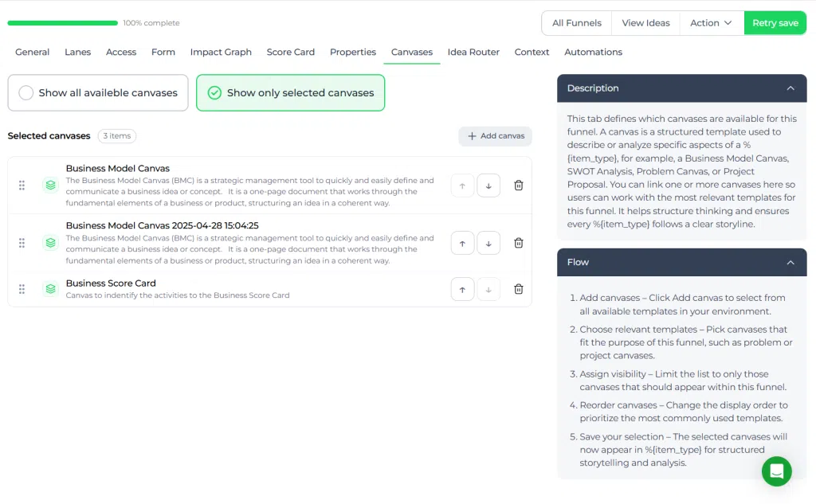Click the Add canvas button
Viewport: 816px width, 504px height.
coord(495,136)
